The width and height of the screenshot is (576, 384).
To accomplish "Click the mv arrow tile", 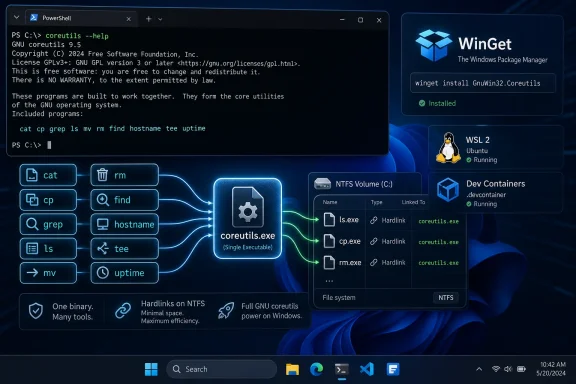I will 48,273.
